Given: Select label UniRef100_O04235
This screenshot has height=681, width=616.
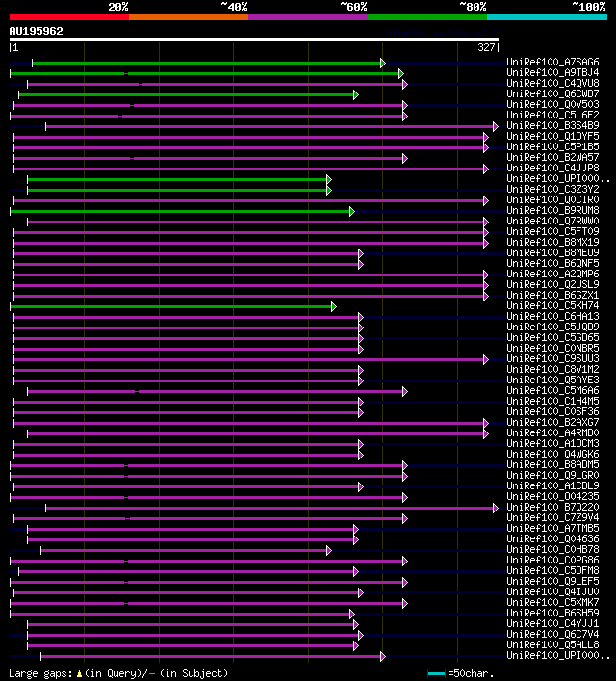Looking at the screenshot, I should [552, 496].
